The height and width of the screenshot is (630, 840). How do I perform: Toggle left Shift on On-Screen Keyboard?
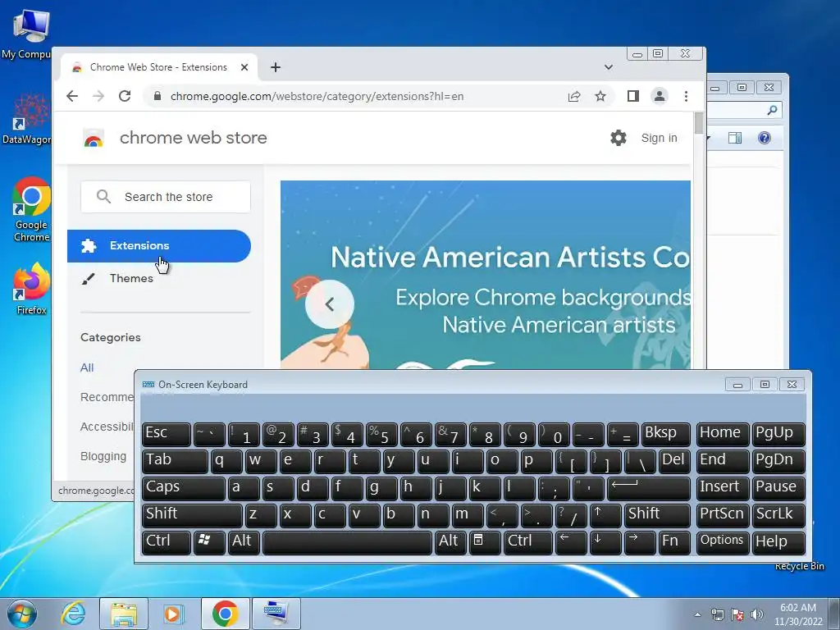pyautogui.click(x=192, y=514)
